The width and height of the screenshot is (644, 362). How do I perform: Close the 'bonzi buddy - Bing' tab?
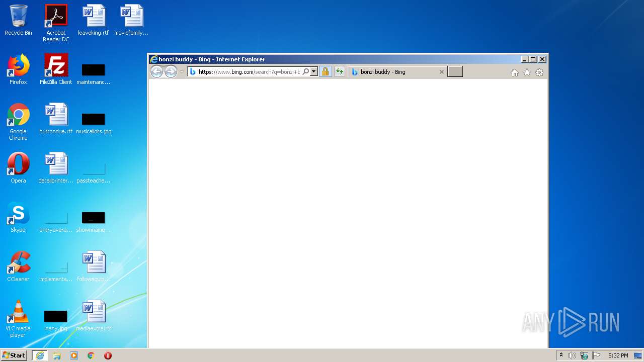(x=442, y=72)
